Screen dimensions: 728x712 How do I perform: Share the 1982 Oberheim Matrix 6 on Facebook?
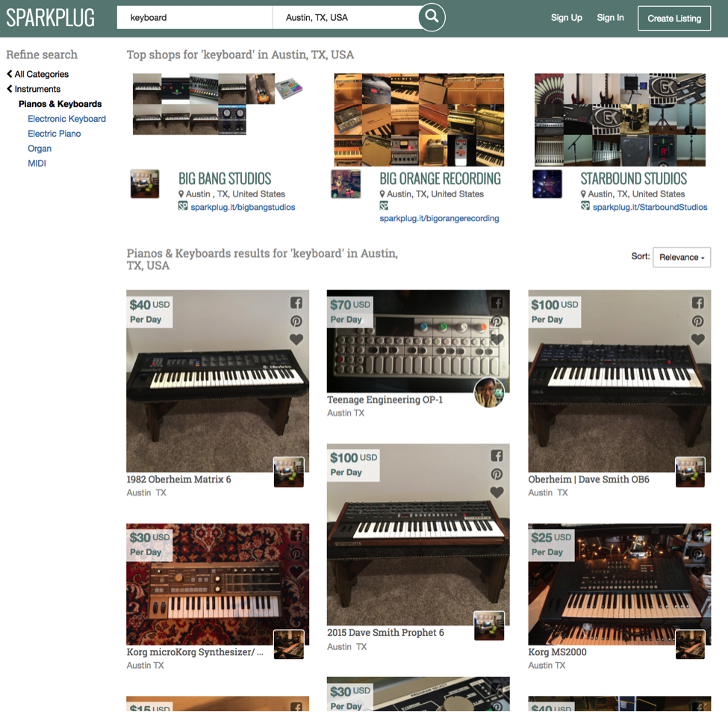pyautogui.click(x=296, y=303)
